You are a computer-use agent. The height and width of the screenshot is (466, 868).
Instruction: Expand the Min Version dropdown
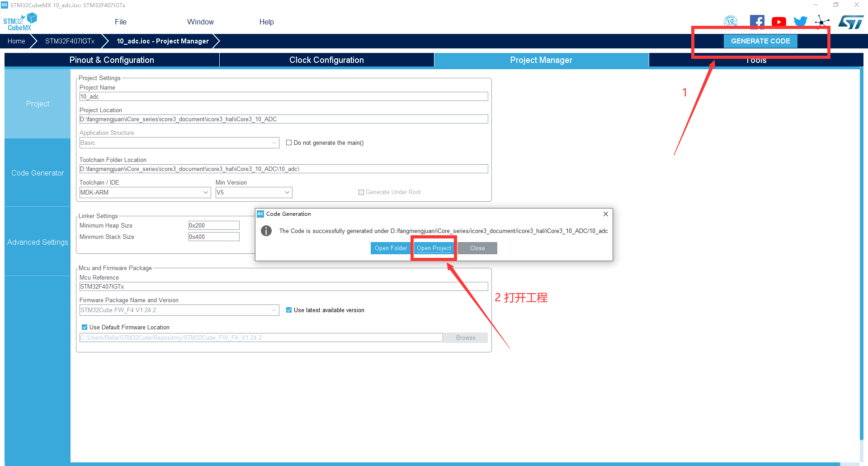[287, 192]
